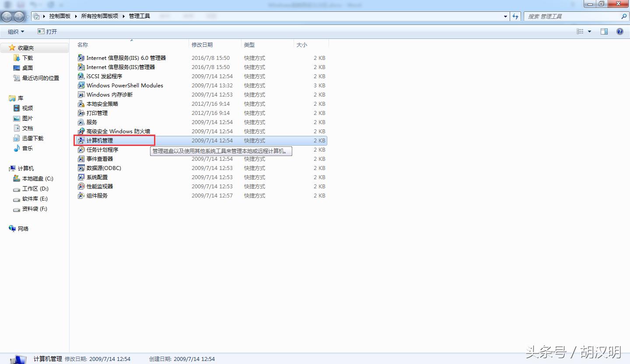Open the 文档 library
The image size is (630, 364).
pos(28,128)
